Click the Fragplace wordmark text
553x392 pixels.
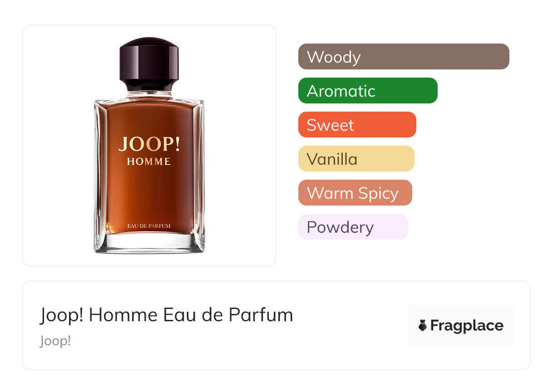click(467, 326)
